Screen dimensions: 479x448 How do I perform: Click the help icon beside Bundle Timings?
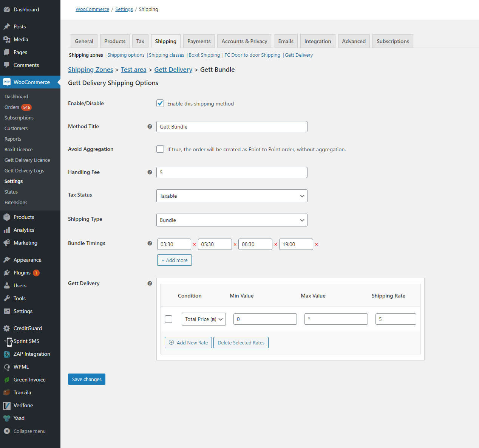150,243
